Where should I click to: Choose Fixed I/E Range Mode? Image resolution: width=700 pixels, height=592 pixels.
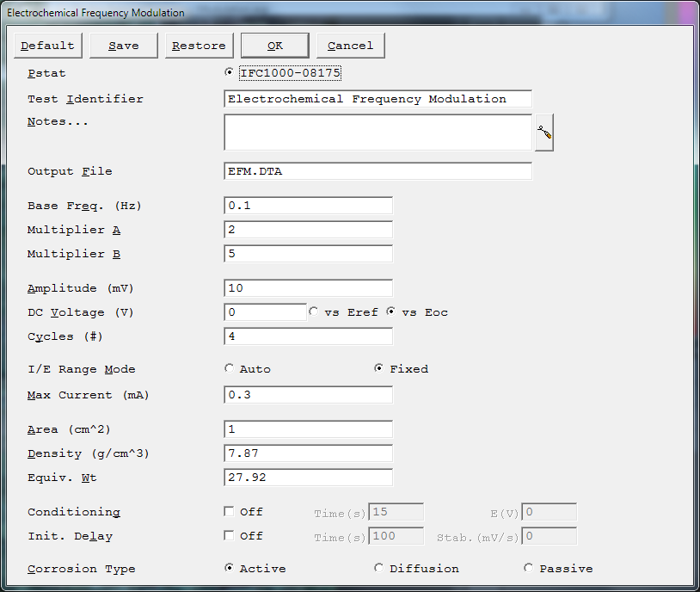(378, 368)
